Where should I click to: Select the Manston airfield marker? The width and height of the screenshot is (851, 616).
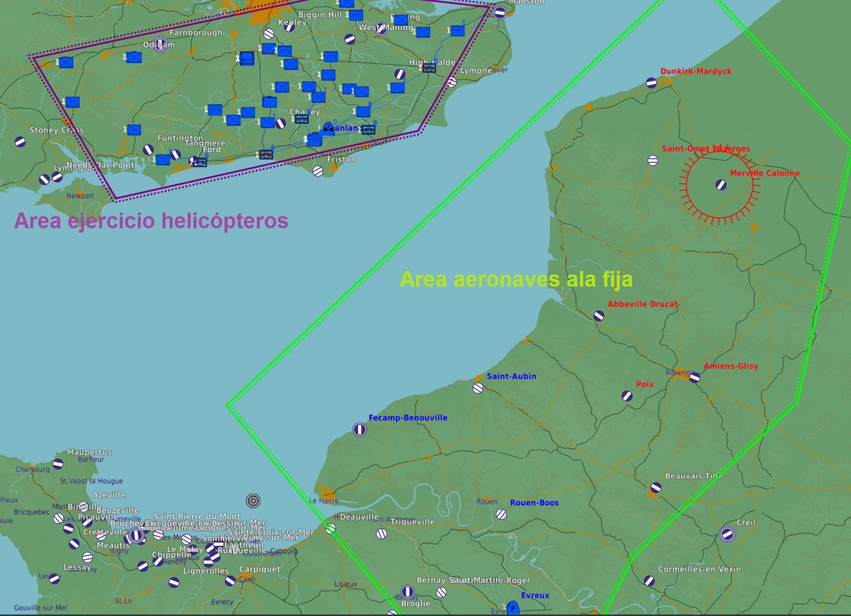tap(501, 12)
